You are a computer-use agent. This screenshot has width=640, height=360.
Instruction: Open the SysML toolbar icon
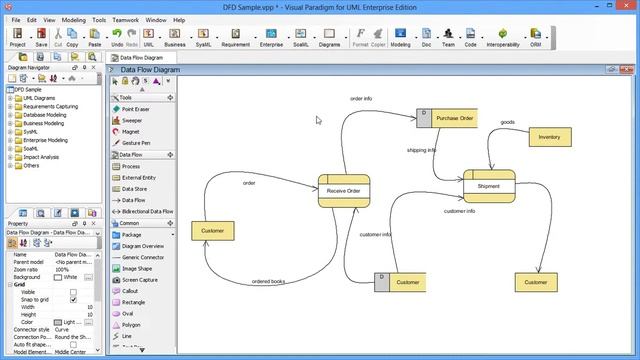point(203,37)
